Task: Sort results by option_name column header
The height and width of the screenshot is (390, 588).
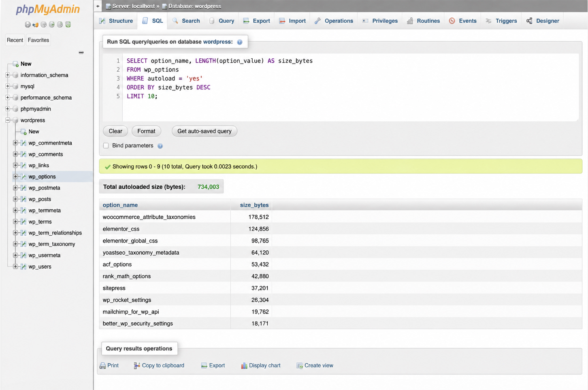Action: click(x=120, y=205)
